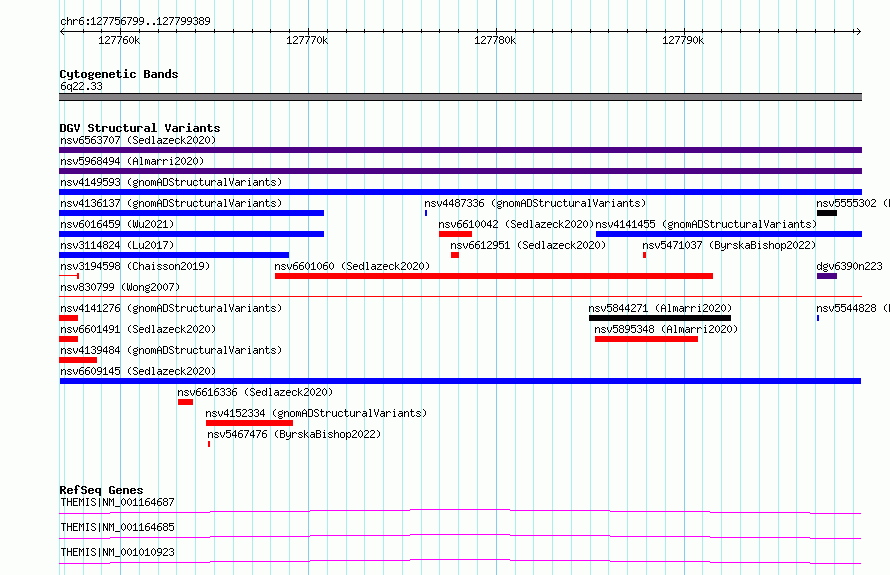Click the Cytogenetic Bands track title
This screenshot has height=575, width=890.
[x=119, y=74]
